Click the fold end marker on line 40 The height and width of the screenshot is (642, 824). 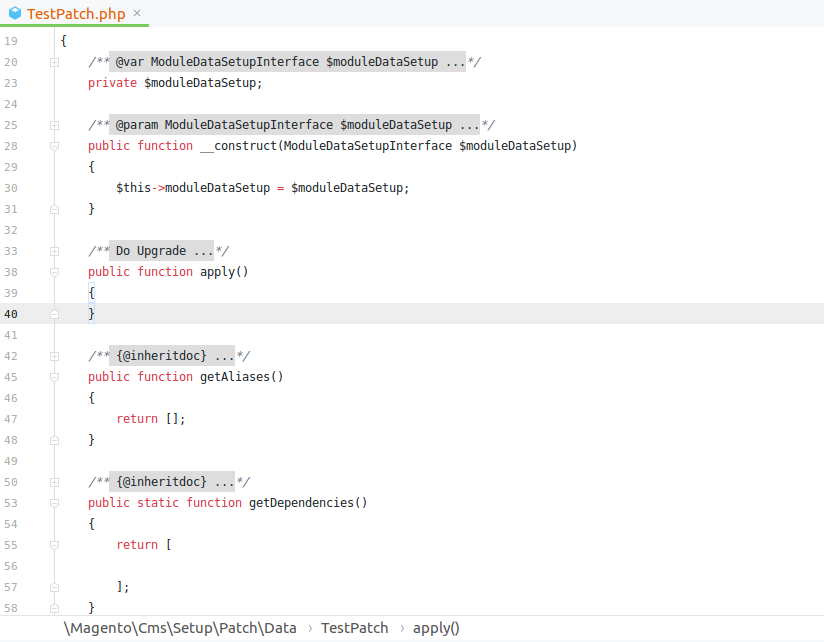54,315
